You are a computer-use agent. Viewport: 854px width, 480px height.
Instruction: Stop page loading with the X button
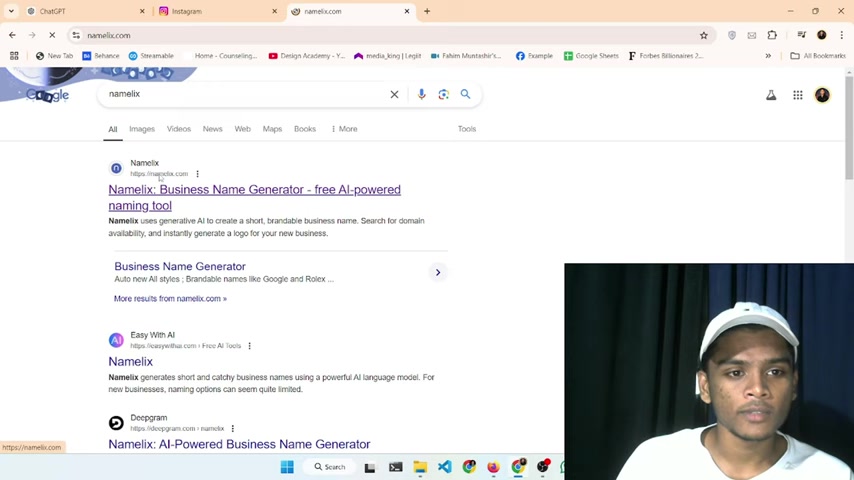52,35
